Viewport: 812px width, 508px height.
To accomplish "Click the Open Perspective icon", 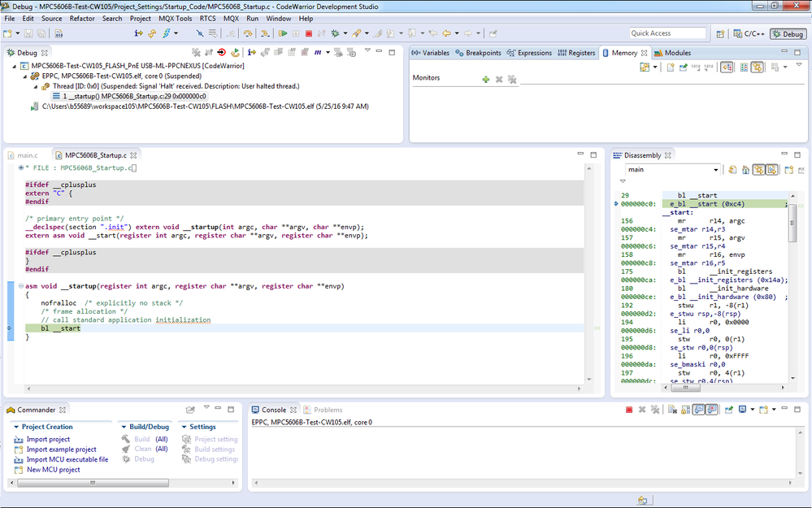I will pyautogui.click(x=720, y=34).
